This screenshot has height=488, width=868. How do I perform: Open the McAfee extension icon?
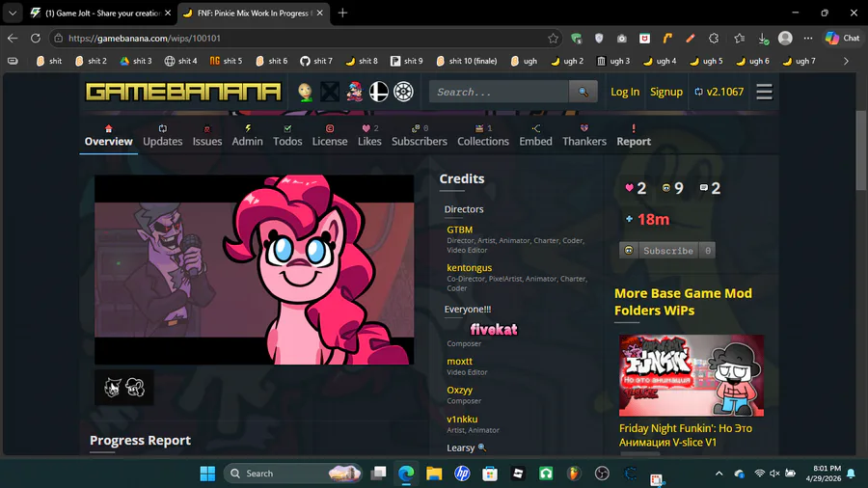(x=645, y=39)
